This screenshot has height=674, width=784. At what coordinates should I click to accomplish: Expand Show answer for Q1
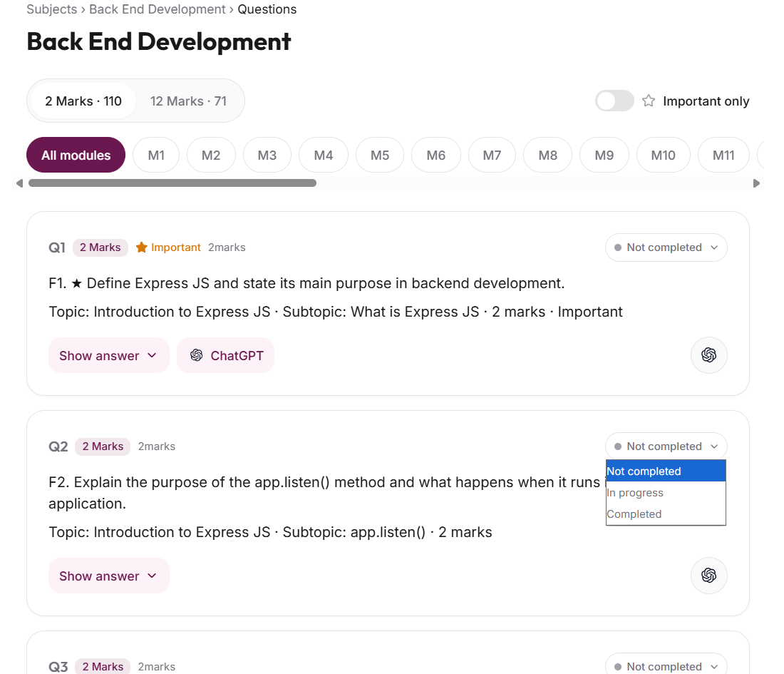tap(109, 355)
